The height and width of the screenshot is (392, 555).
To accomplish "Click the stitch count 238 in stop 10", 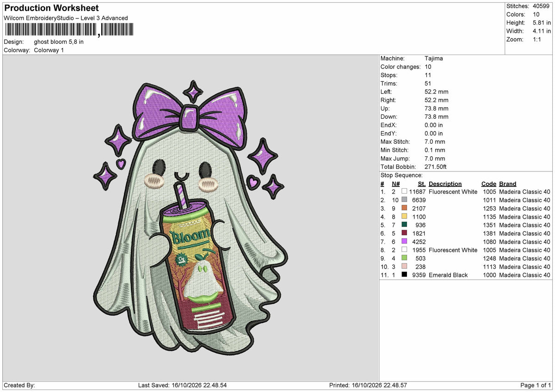I will coord(420,266).
